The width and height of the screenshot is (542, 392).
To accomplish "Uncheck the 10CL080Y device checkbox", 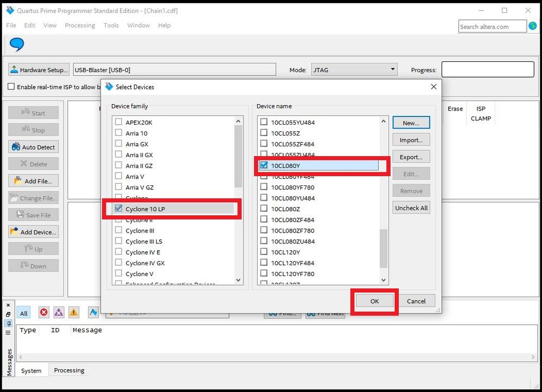I will pyautogui.click(x=264, y=165).
